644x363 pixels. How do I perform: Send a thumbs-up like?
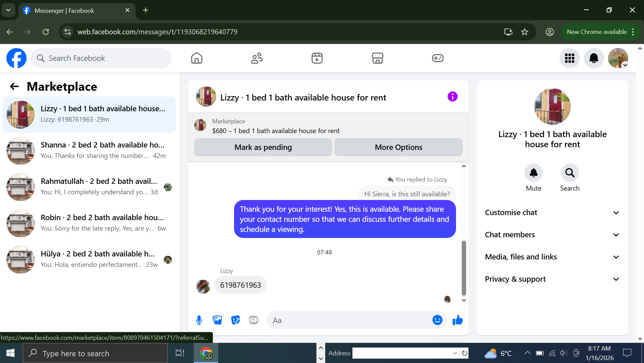[x=458, y=320]
